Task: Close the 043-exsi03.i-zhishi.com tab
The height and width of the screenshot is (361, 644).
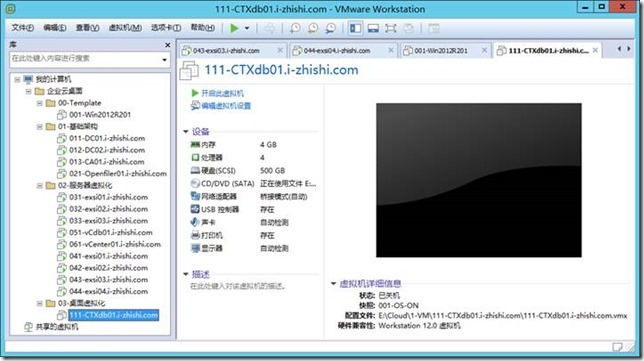Action: pyautogui.click(x=280, y=50)
